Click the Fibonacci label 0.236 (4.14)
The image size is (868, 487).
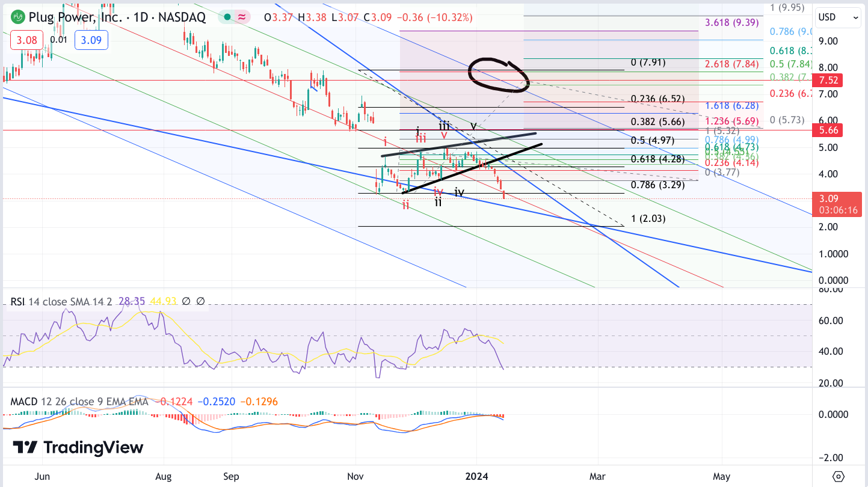[x=731, y=162]
